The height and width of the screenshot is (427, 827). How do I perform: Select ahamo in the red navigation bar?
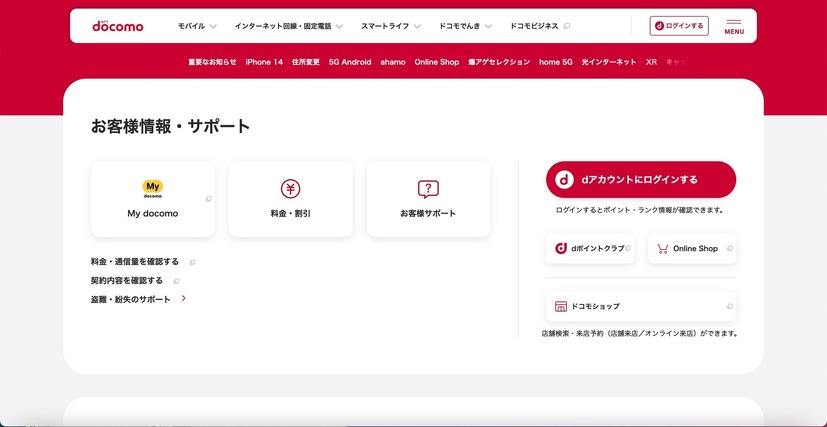coord(393,62)
